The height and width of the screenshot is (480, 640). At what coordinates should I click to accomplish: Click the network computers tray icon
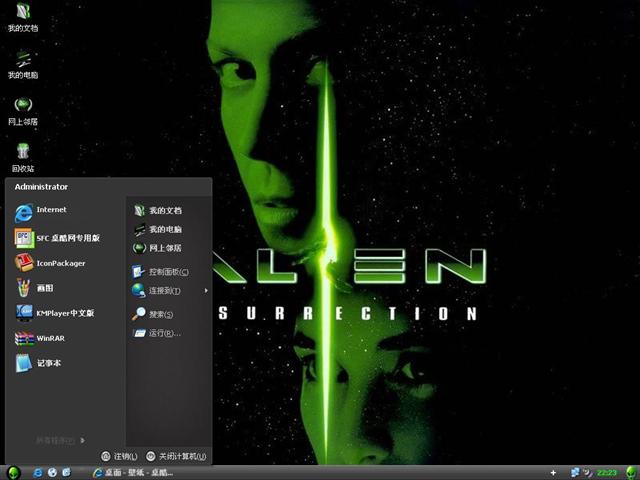(575, 473)
